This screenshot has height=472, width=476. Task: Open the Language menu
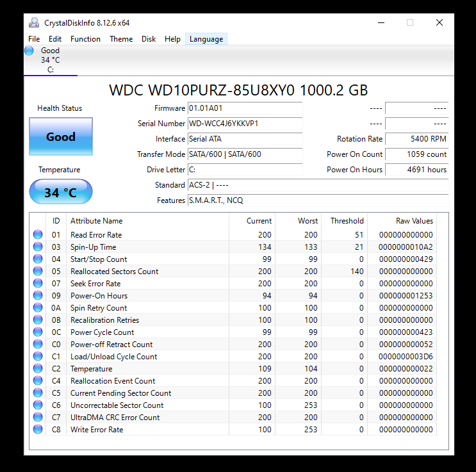click(206, 39)
